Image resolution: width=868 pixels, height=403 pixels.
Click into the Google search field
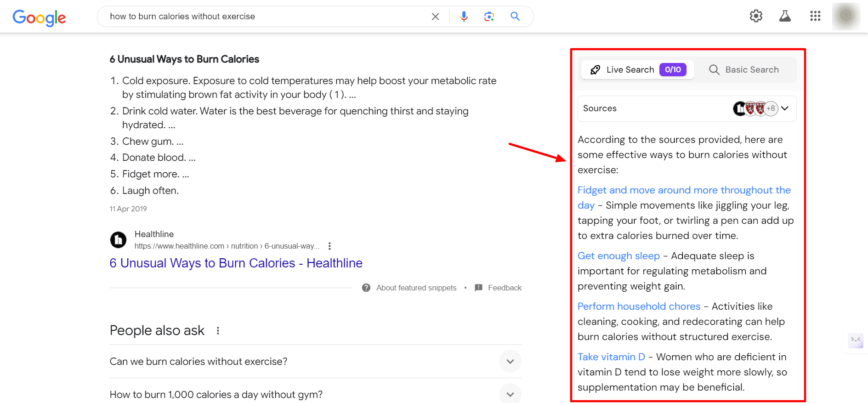(x=267, y=17)
